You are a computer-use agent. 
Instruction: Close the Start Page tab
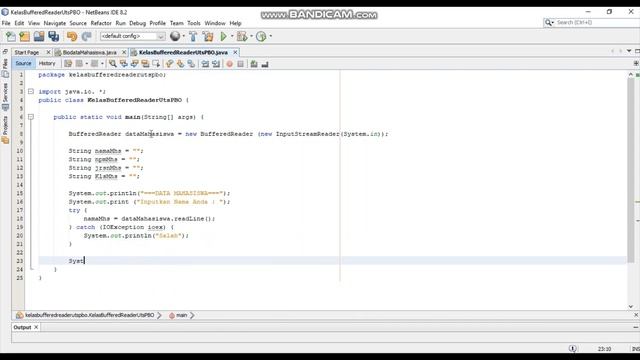tap(48, 52)
